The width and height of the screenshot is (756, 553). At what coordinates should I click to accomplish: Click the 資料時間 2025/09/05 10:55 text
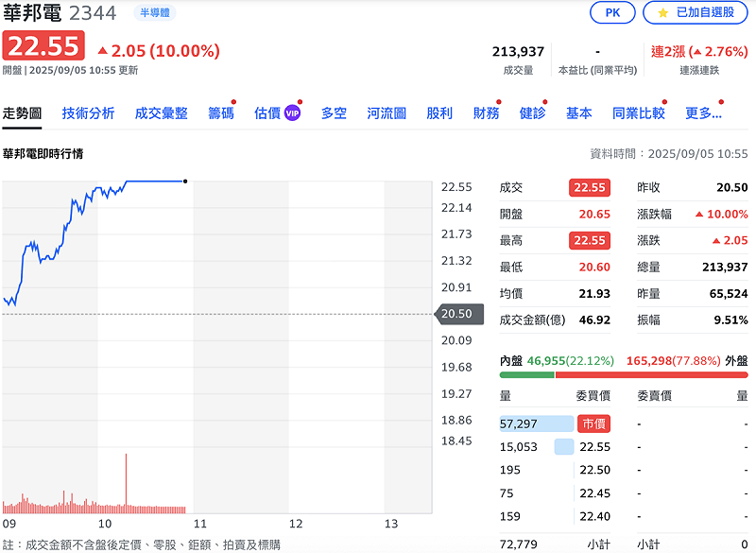point(669,154)
